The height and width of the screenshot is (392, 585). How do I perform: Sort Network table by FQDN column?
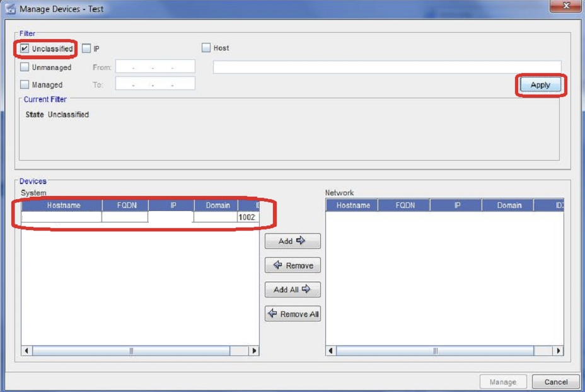coord(404,205)
